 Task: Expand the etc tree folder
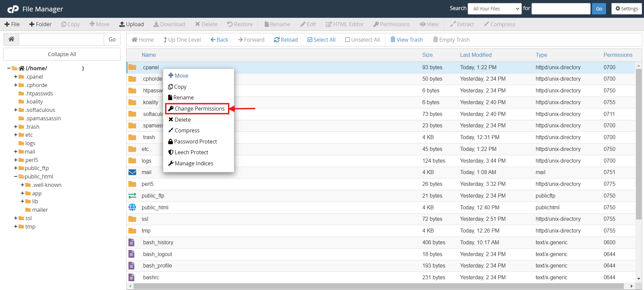pos(15,135)
